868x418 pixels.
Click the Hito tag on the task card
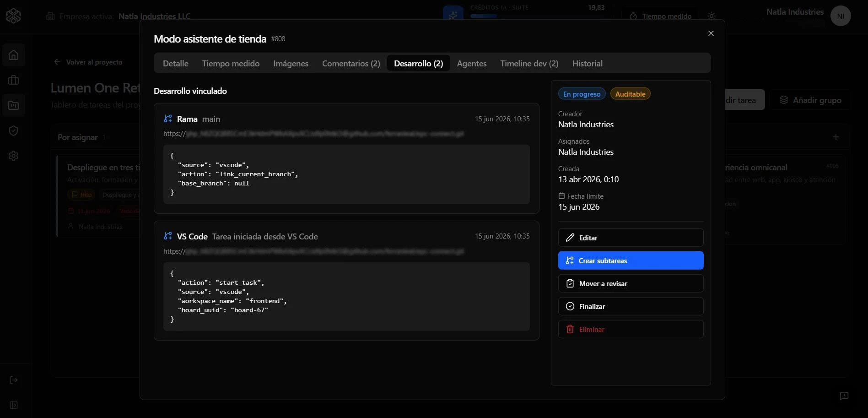81,195
